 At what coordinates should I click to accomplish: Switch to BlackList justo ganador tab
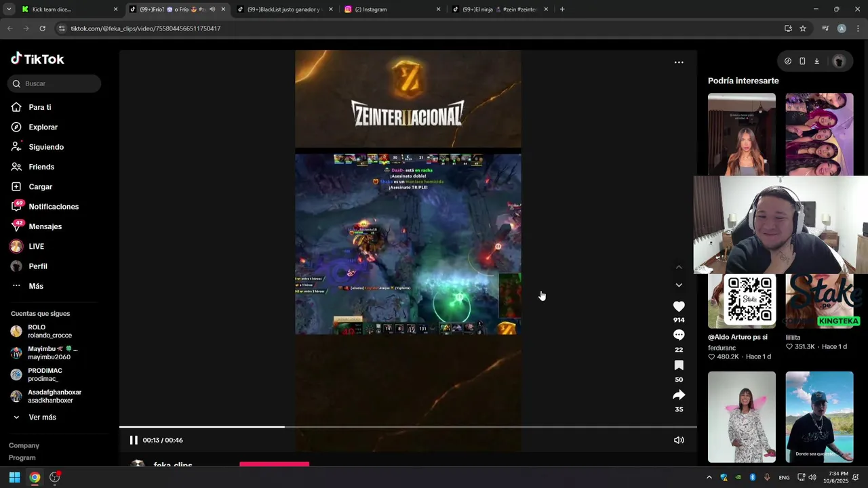pyautogui.click(x=285, y=9)
